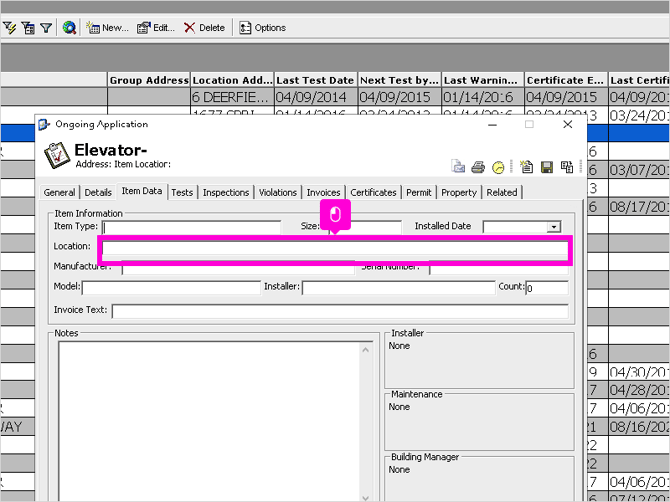
Task: Click the Notes scrollbar up arrow
Action: (366, 350)
